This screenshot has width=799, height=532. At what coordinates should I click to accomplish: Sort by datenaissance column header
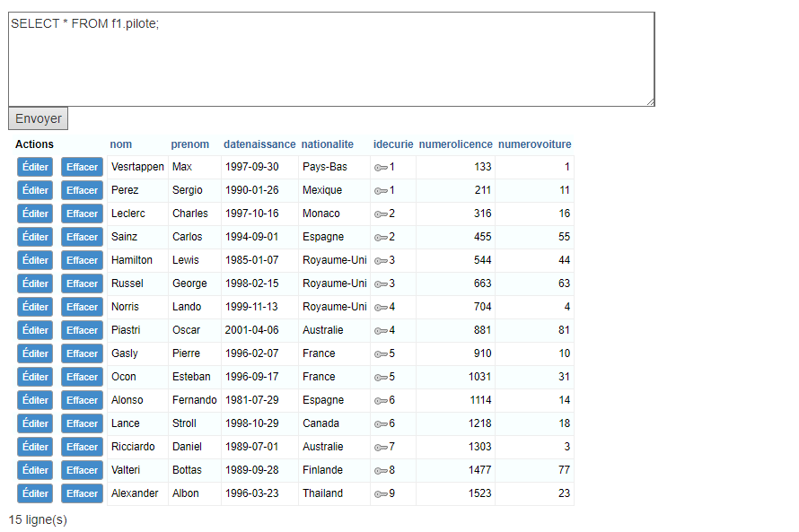pos(259,144)
